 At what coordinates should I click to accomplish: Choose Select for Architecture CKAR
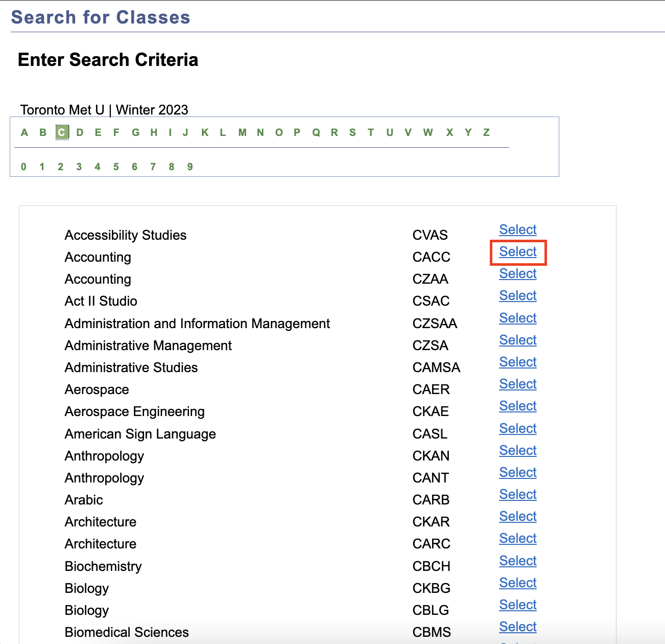[517, 517]
